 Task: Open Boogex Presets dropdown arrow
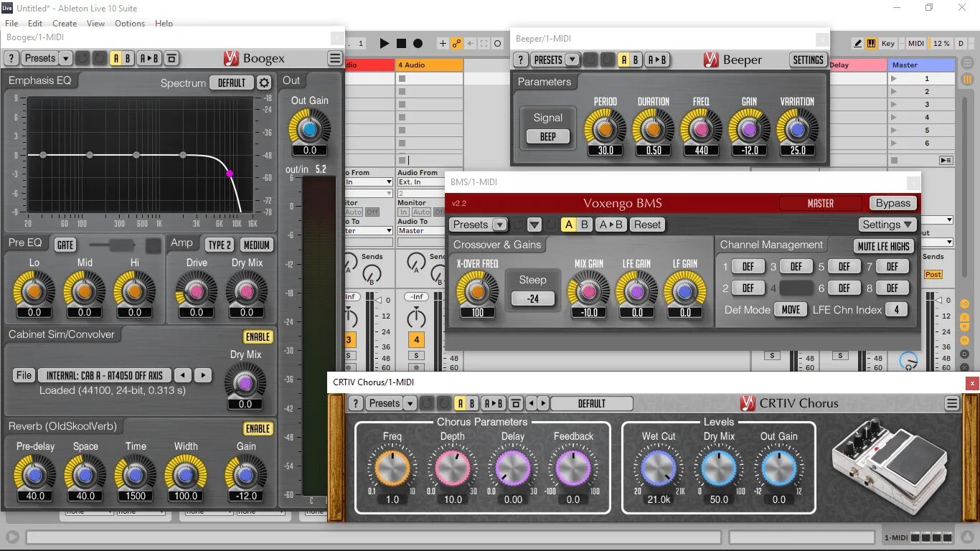[65, 58]
